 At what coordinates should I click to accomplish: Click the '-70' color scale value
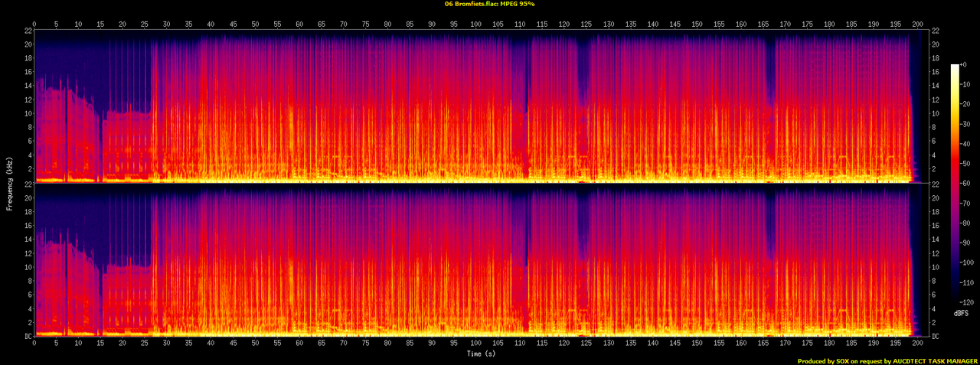coord(966,203)
